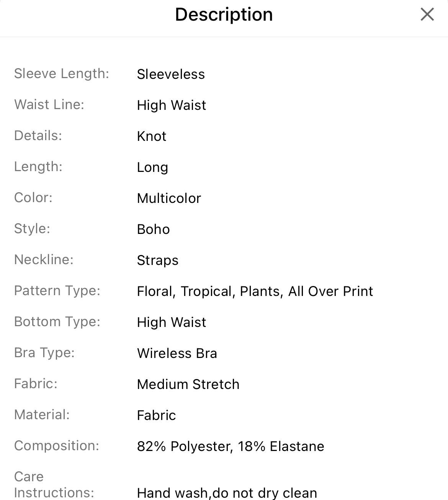448x500 pixels.
Task: Select the Multicolor value
Action: [x=169, y=198]
